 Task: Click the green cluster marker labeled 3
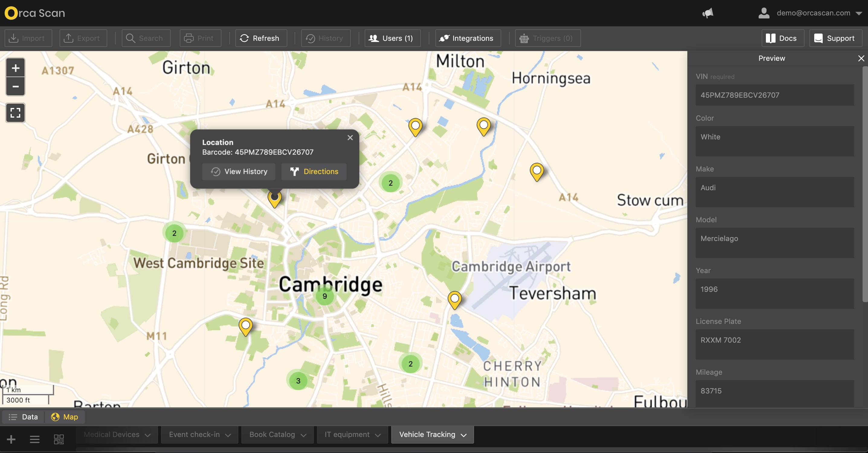click(x=298, y=381)
